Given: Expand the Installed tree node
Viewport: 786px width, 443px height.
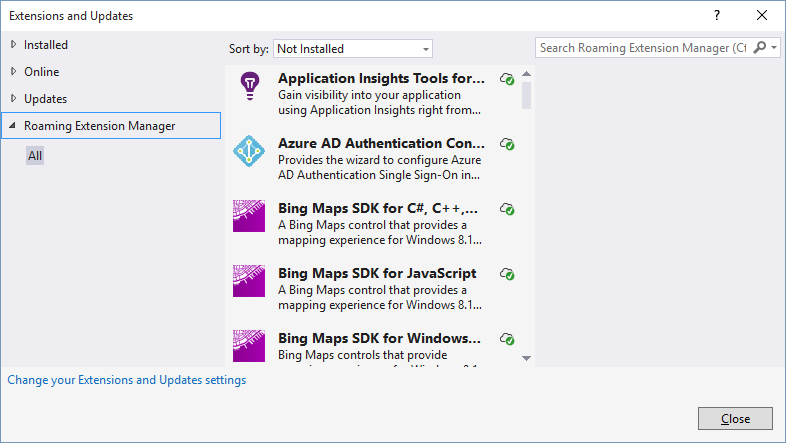Looking at the screenshot, I should click(13, 45).
